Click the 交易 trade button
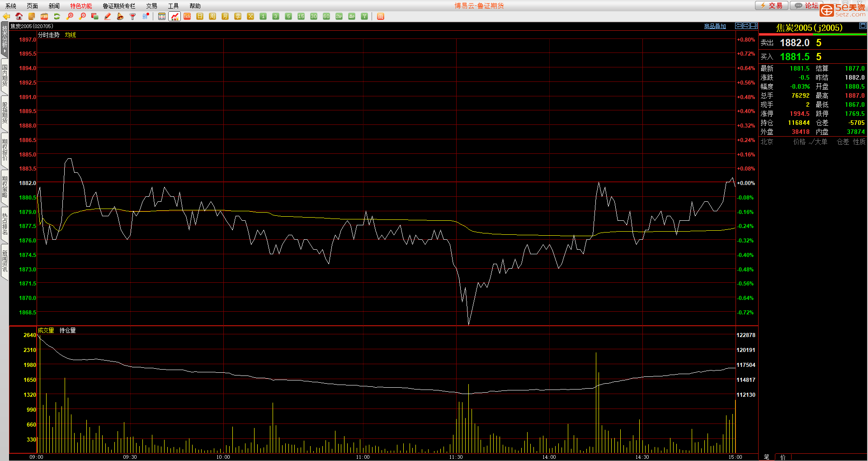The image size is (868, 461). [772, 5]
